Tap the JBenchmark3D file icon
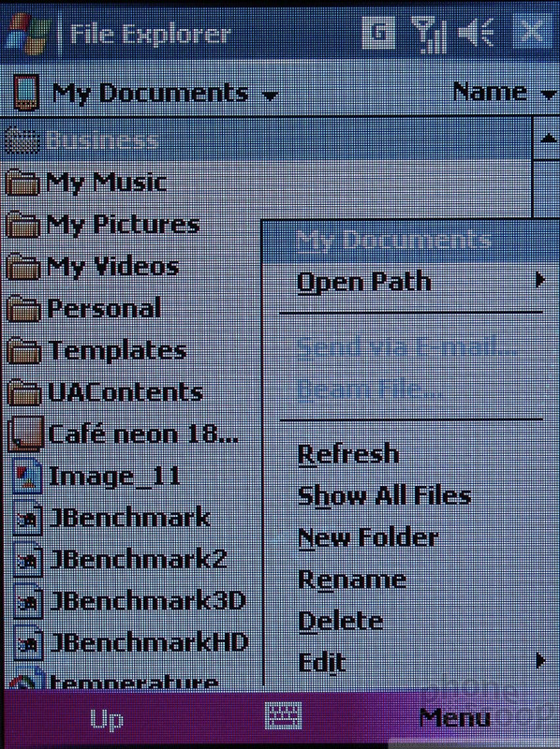The height and width of the screenshot is (749, 560). click(x=28, y=601)
